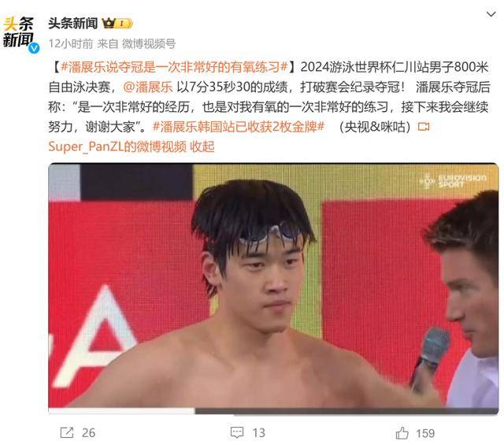Open the comments speech bubble icon

[237, 432]
